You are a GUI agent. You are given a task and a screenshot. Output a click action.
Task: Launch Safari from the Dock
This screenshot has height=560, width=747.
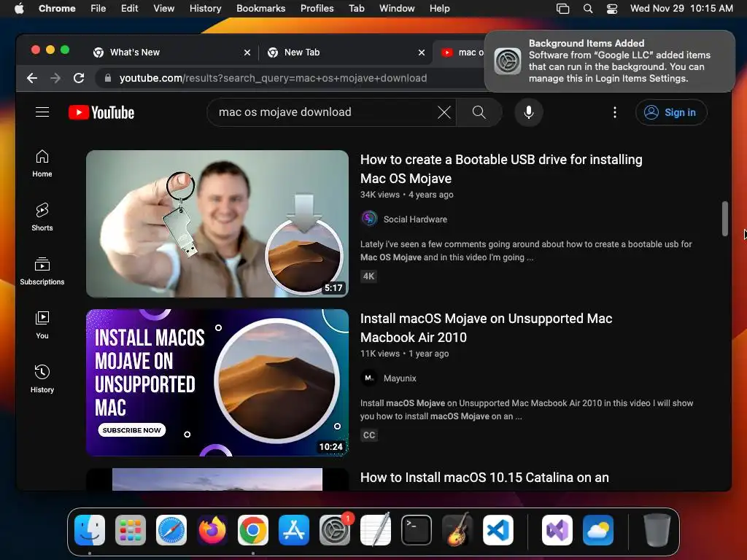(x=171, y=530)
